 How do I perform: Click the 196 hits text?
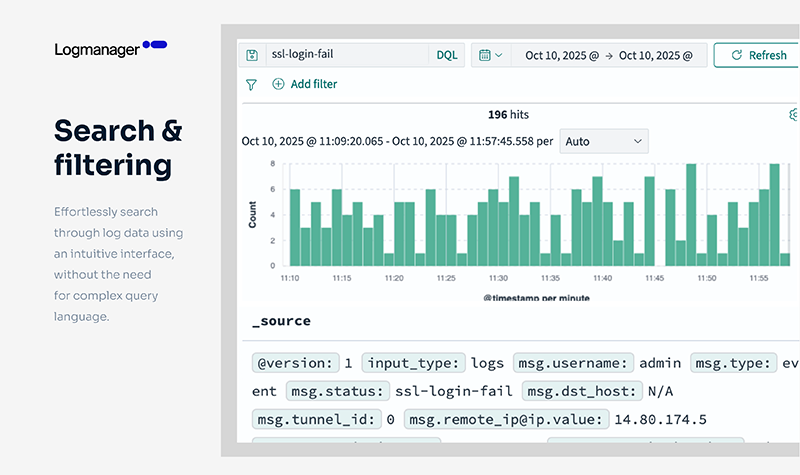(508, 115)
